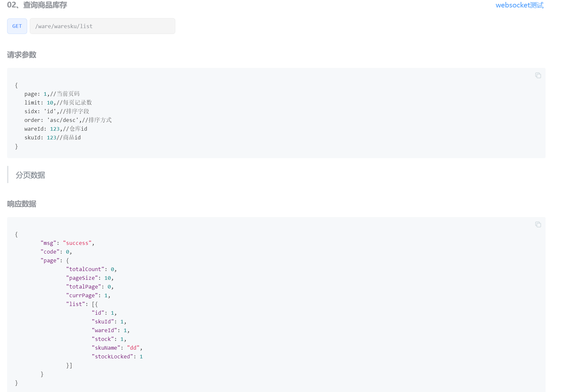Image resolution: width=576 pixels, height=392 pixels.
Task: Open the websocket测试 link
Action: (519, 5)
